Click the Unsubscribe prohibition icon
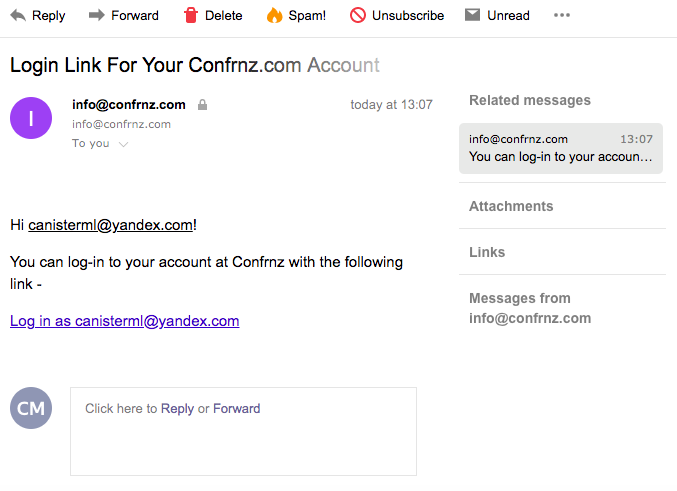 357,15
